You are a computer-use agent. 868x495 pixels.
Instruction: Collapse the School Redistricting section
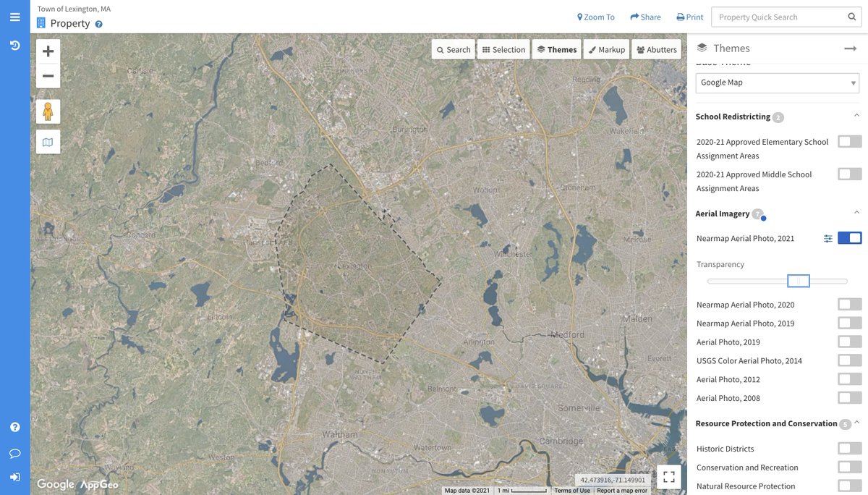tap(856, 116)
